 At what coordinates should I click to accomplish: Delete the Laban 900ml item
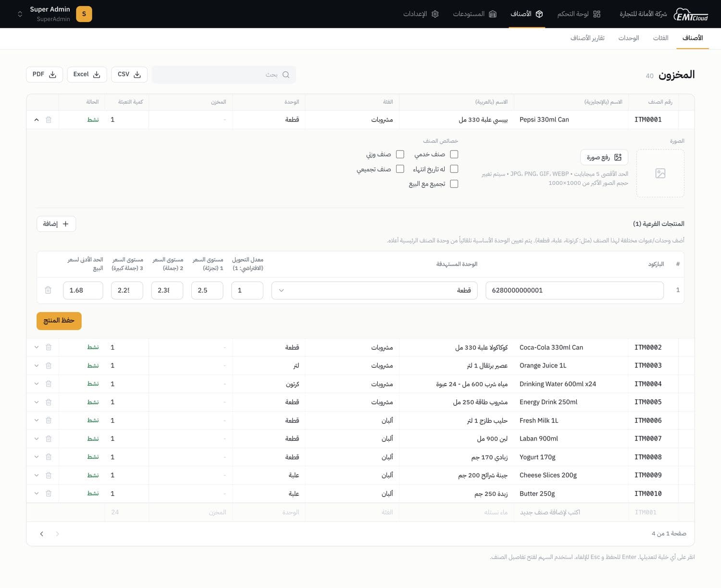pos(49,438)
